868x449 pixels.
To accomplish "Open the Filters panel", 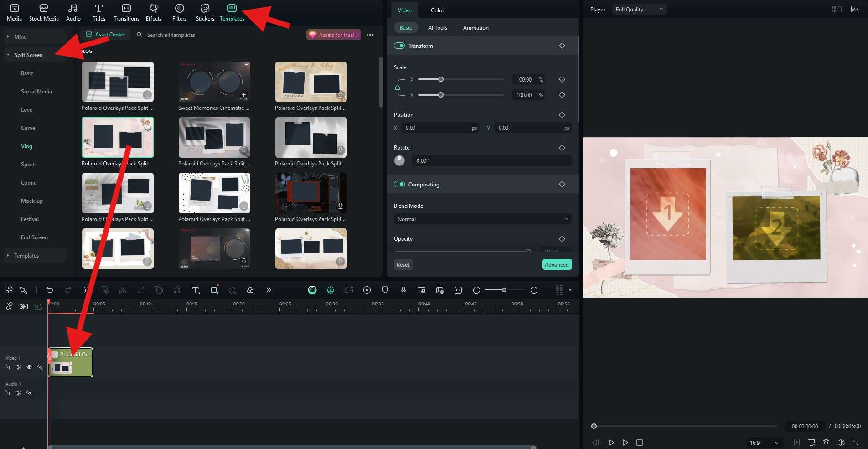I will pos(179,12).
